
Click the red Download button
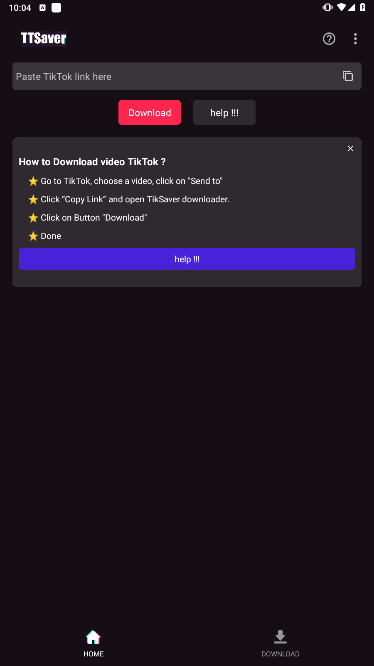149,113
